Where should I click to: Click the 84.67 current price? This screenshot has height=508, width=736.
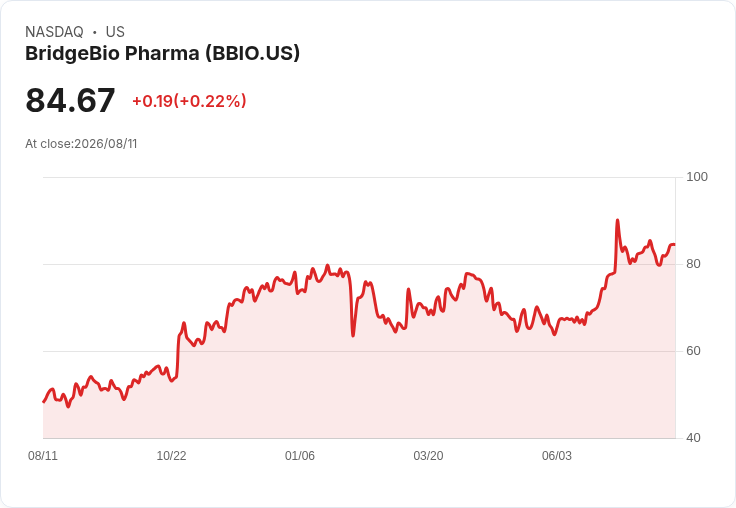pyautogui.click(x=70, y=100)
